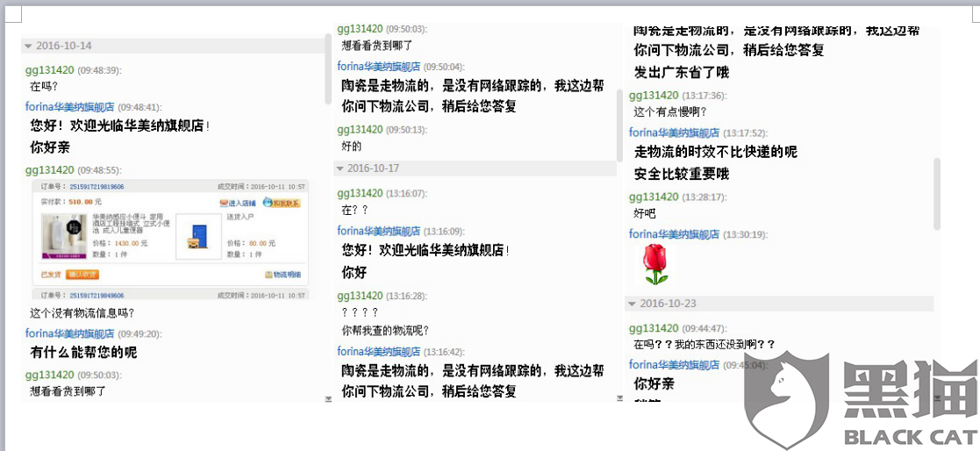This screenshot has height=451, width=980.
Task: Click the message 好吧
Action: 645,213
